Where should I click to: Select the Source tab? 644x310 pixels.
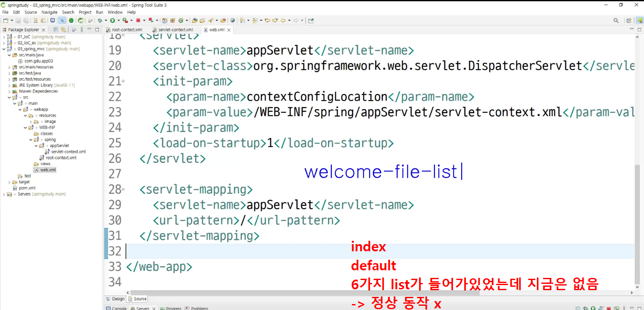pos(138,299)
